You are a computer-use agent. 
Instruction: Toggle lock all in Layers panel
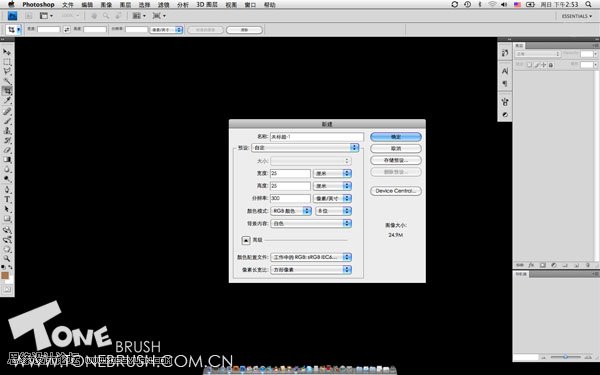point(551,65)
